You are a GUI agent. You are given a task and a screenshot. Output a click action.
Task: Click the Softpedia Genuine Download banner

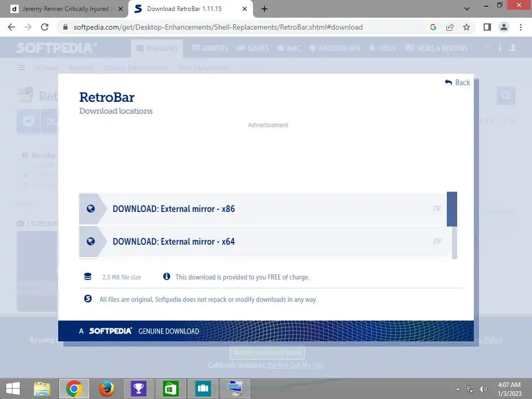point(265,331)
